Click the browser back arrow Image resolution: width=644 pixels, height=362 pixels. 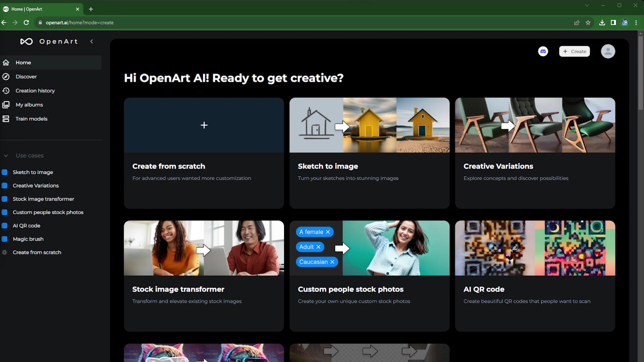pyautogui.click(x=4, y=22)
